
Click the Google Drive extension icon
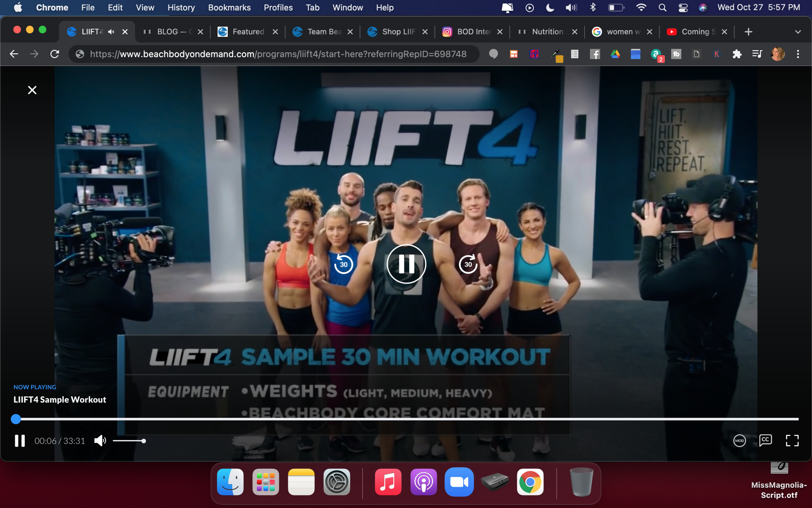(615, 54)
